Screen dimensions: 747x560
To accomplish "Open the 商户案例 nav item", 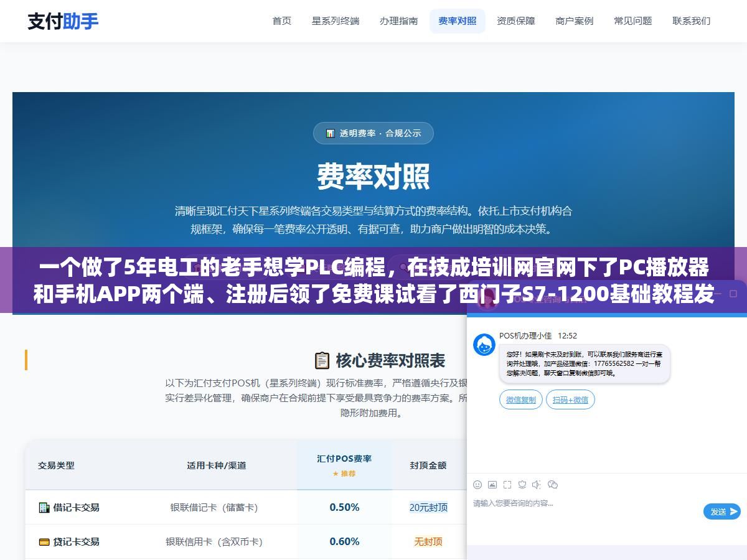I will tap(575, 21).
